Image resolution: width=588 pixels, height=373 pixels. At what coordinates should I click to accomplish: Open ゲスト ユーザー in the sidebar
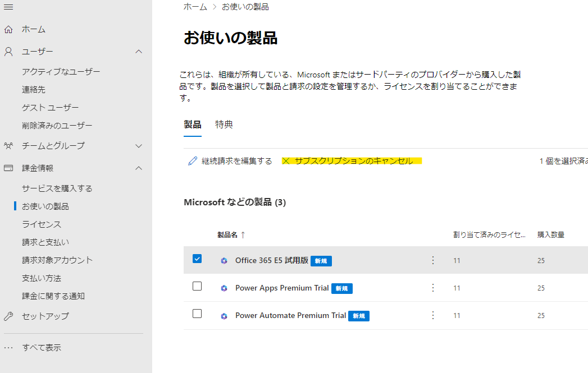(50, 108)
